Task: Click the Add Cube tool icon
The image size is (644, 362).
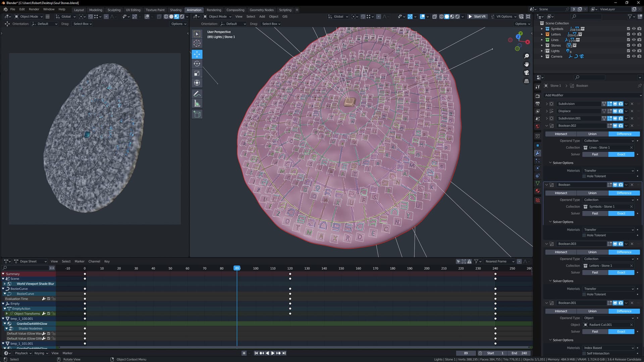Action: point(197,114)
